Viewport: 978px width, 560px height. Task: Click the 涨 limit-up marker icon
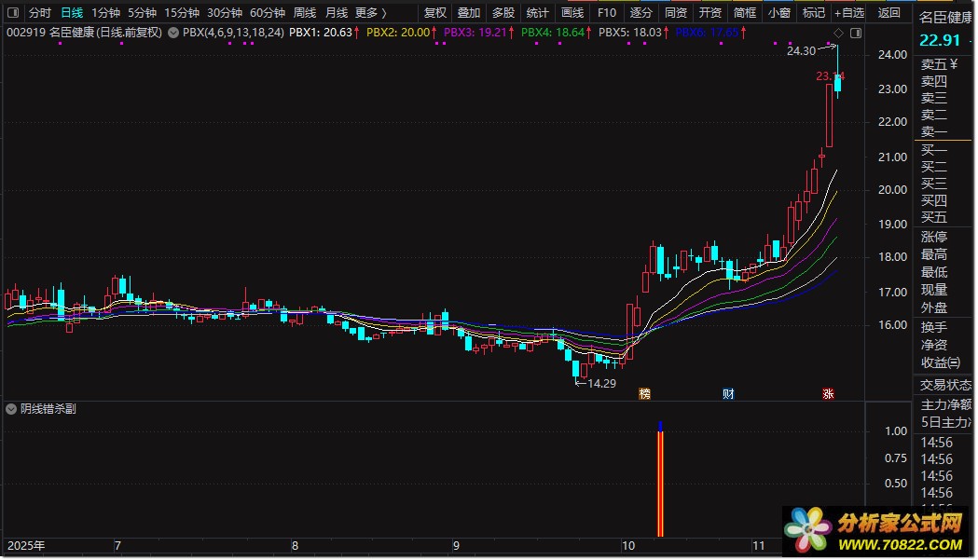point(828,393)
